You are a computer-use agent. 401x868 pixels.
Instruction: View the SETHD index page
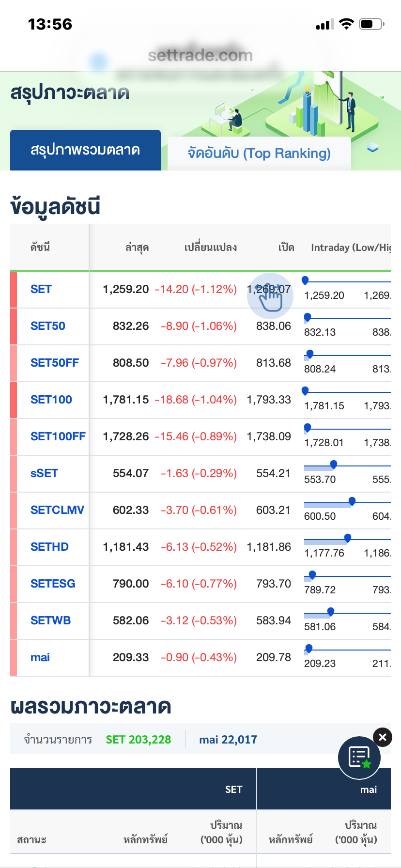49,547
